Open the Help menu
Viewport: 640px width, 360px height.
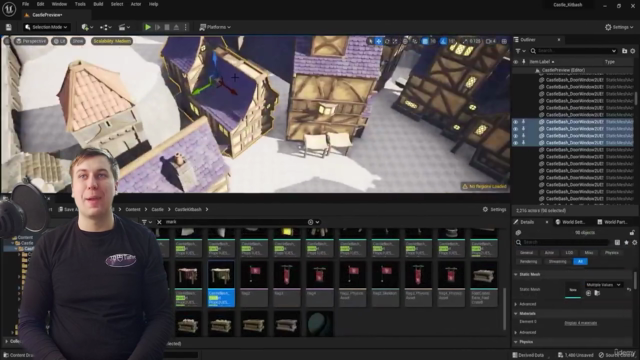[153, 4]
